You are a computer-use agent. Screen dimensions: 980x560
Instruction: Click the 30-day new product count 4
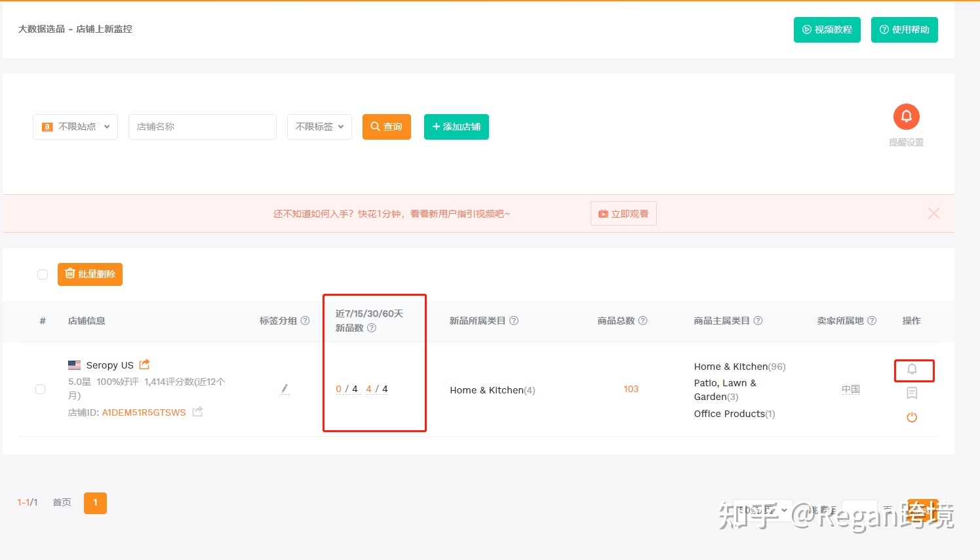pos(368,389)
